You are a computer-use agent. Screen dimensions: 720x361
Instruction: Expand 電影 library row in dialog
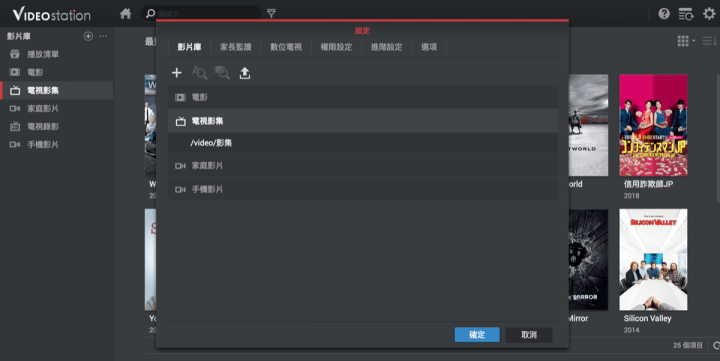[363, 97]
